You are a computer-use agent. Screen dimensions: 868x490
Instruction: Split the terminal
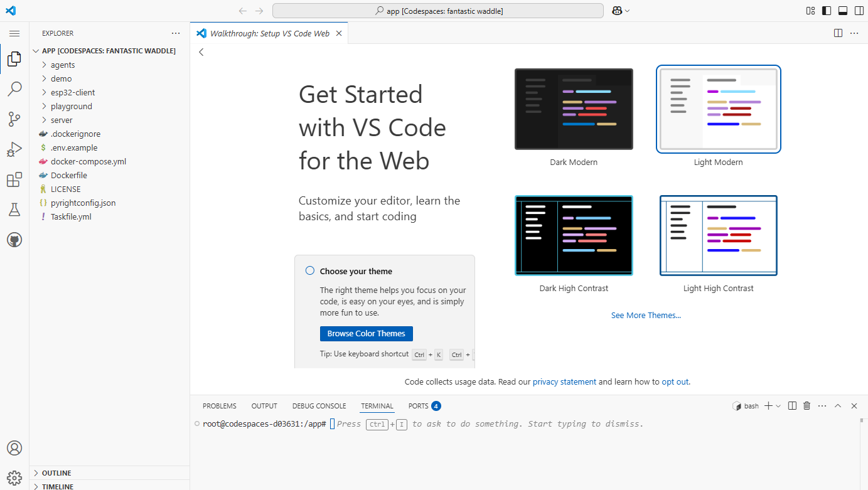point(792,406)
